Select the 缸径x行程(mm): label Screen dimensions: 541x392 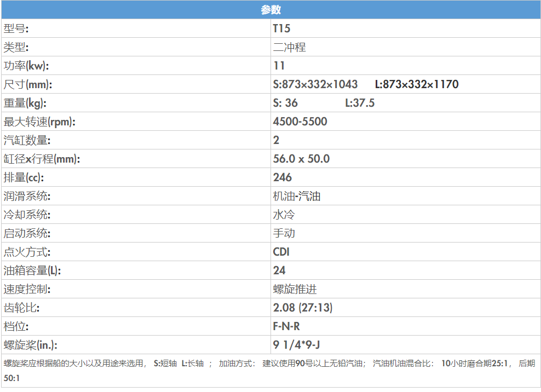click(42, 159)
